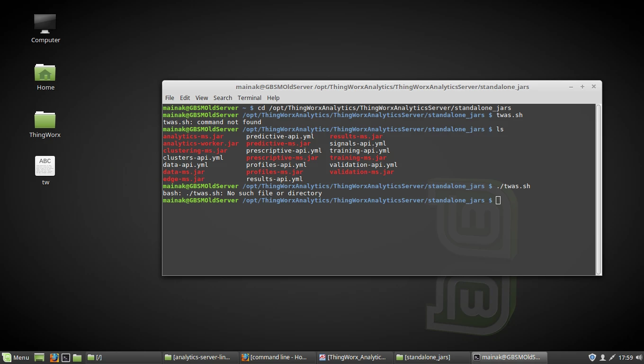The image size is (644, 364).
Task: Click prescriptive-ms.jar in the listing
Action: click(282, 158)
